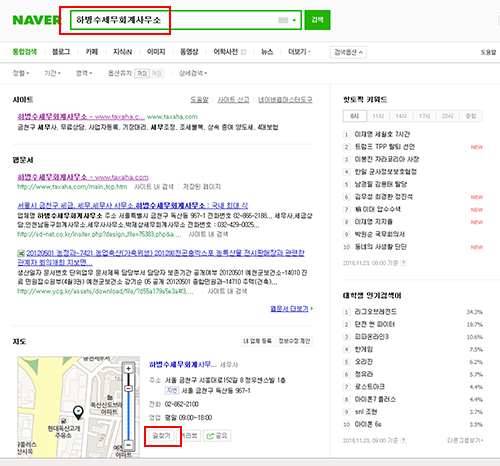Click the popular search term 리그오브레전드

point(376,312)
